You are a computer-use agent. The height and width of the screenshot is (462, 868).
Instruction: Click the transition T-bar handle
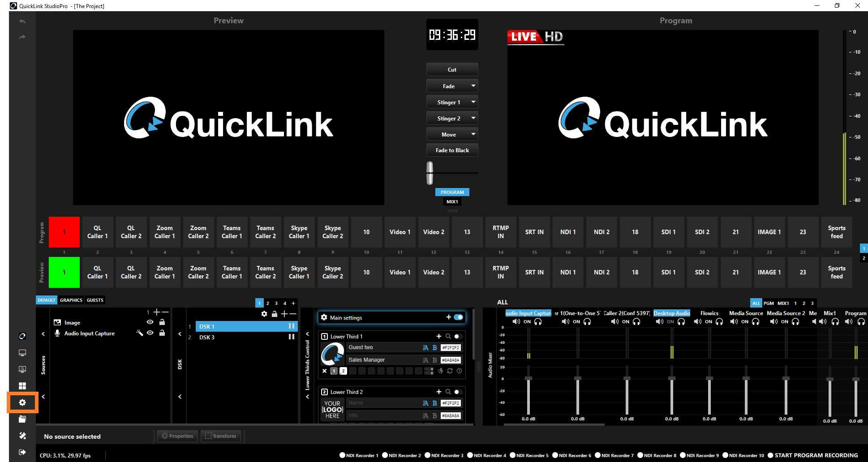(430, 173)
